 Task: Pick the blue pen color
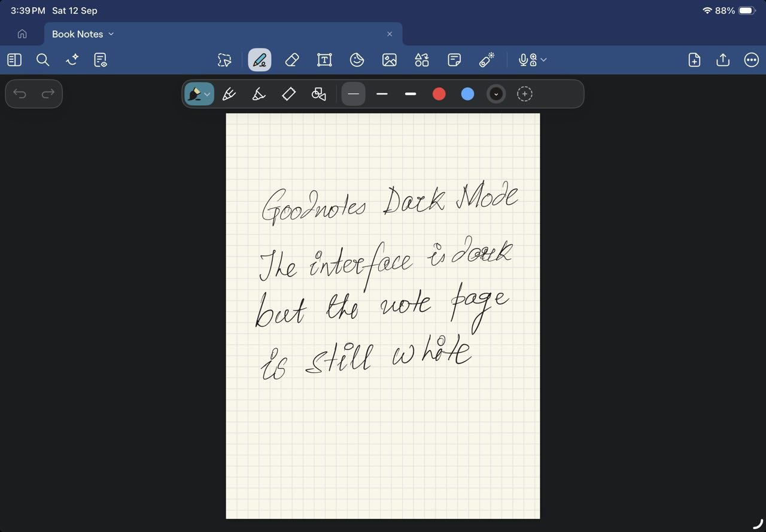[468, 94]
